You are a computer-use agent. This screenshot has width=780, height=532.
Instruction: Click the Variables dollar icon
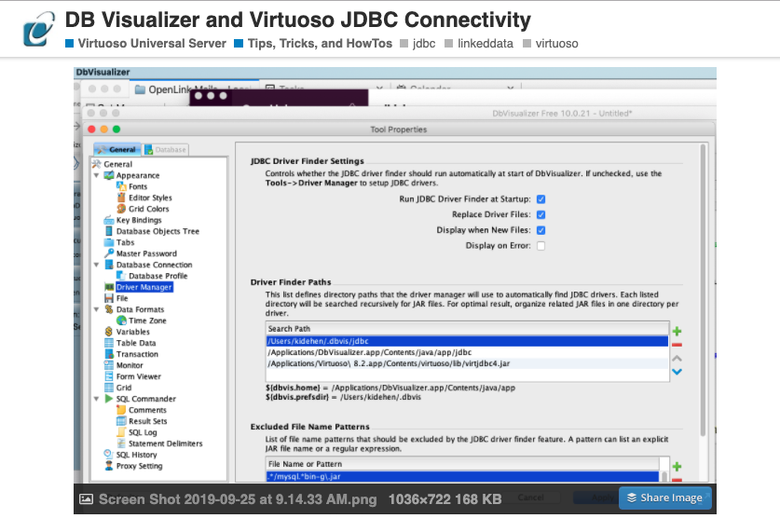(109, 332)
